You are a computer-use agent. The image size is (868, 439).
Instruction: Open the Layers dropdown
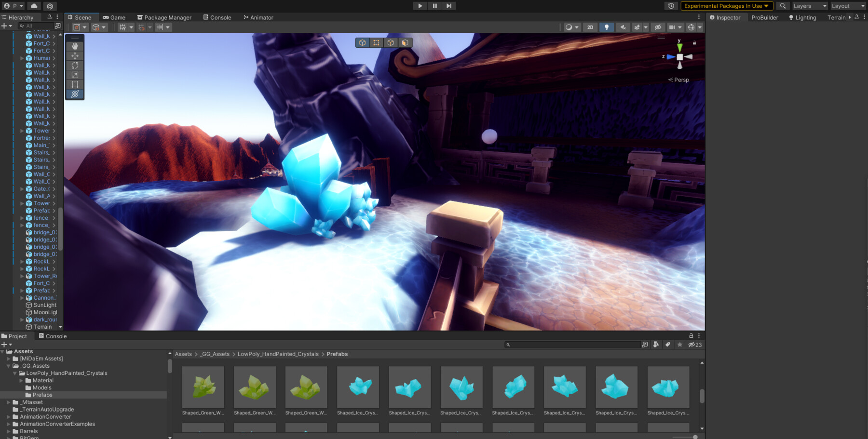click(x=809, y=6)
